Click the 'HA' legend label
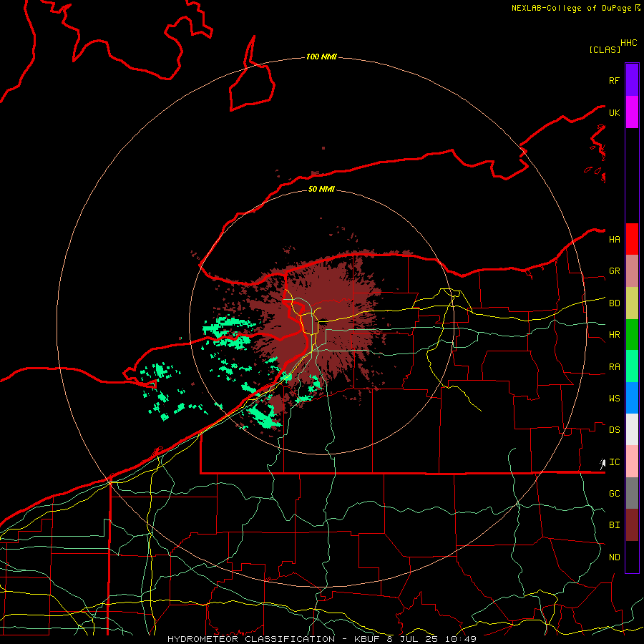This screenshot has height=644, width=644. [614, 240]
